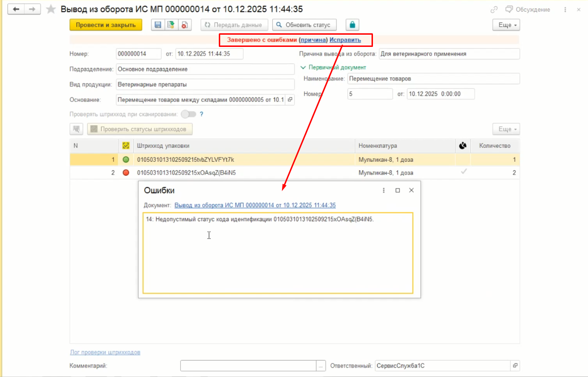Click the save document floppy disk icon
Screen dimensions: 588x377
[158, 25]
